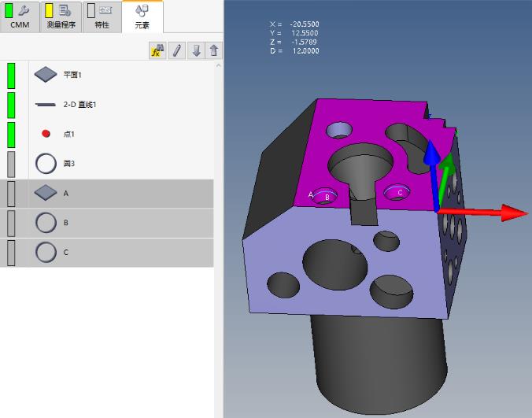Click the green indicator on CMM tab
The width and height of the screenshot is (532, 418).
[9, 11]
